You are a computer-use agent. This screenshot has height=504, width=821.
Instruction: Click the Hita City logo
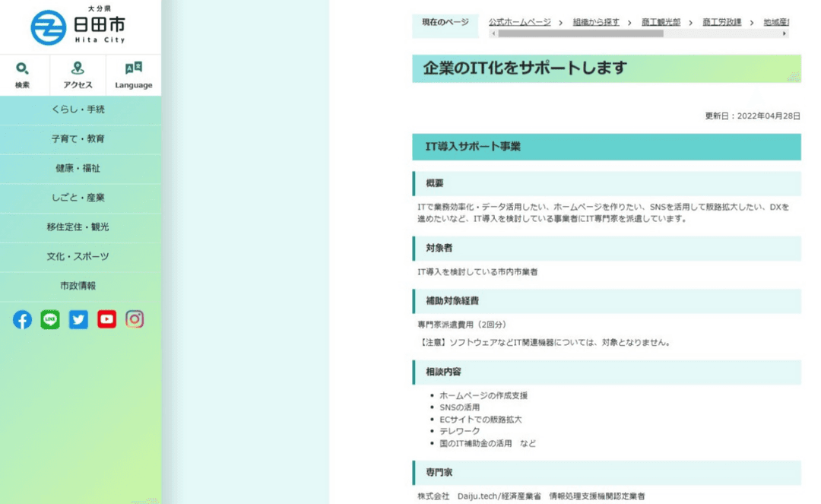[78, 27]
